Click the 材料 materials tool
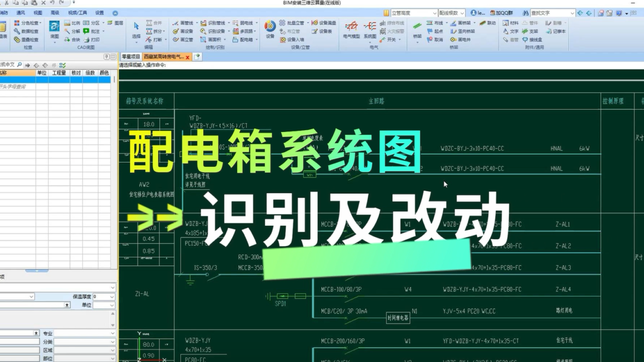Screen dimensions: 644x362 click(510, 23)
